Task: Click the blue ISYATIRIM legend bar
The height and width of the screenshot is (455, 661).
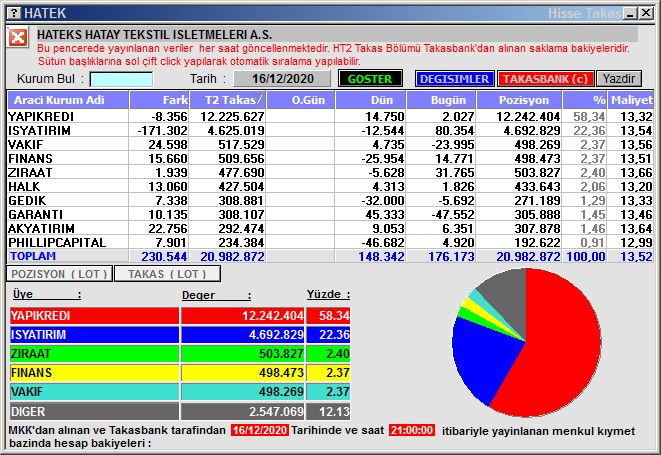Action: coord(94,334)
